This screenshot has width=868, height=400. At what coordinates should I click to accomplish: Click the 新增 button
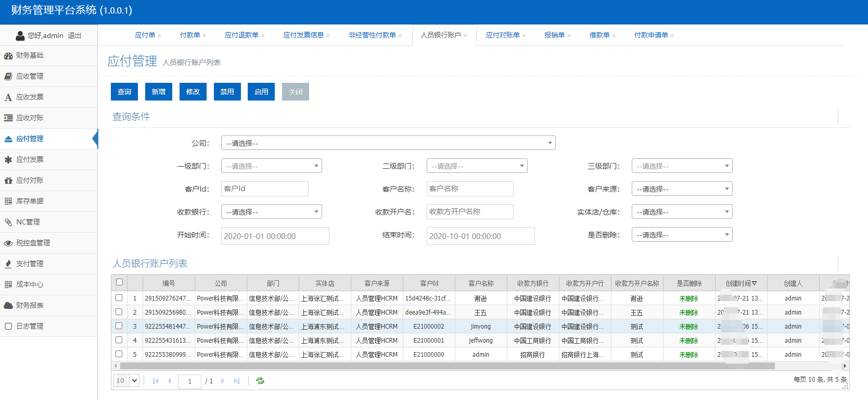pos(159,92)
